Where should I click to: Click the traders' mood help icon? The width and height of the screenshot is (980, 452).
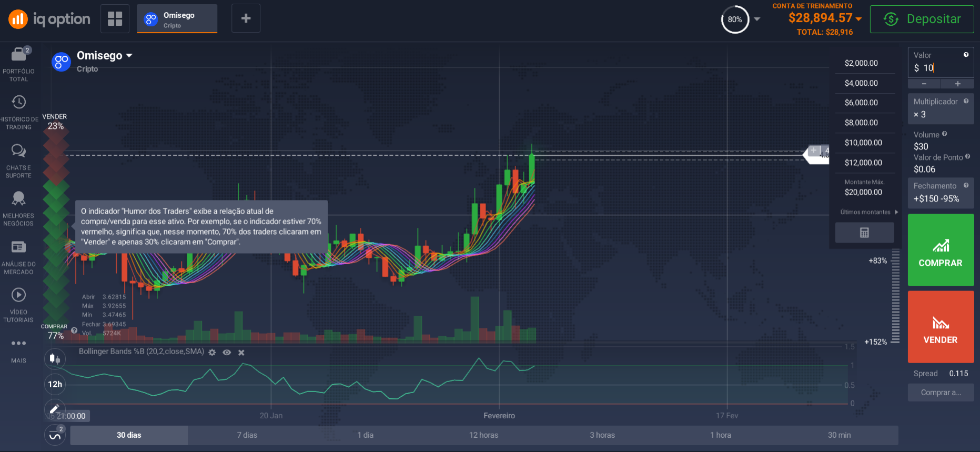(74, 330)
